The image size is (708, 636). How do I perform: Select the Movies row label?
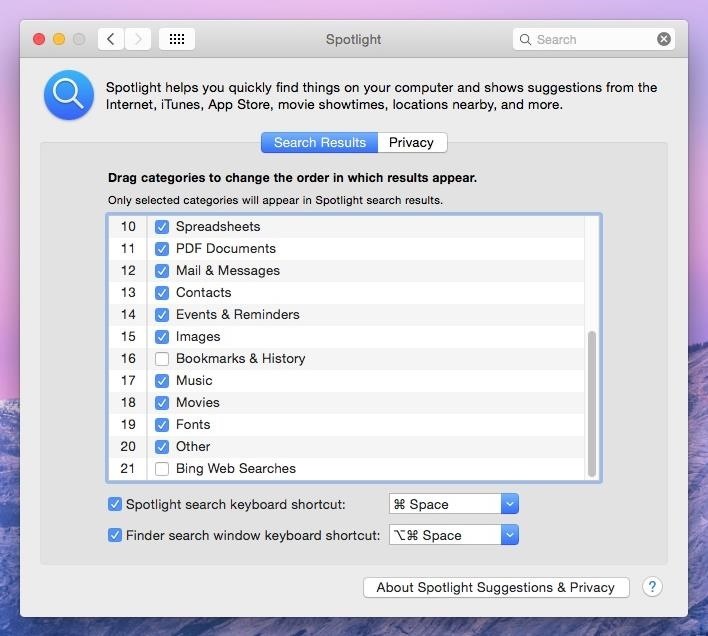click(198, 403)
